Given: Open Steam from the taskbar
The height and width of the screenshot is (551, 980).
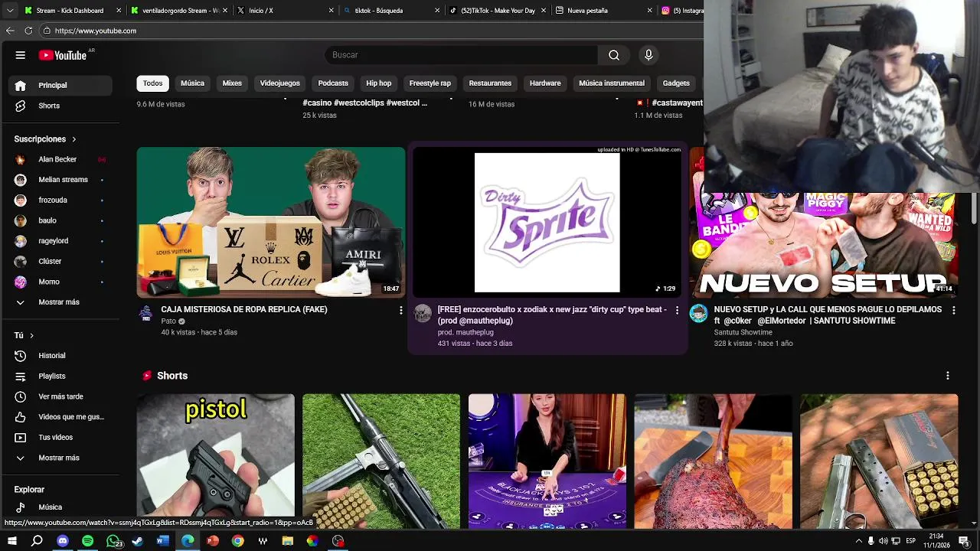Looking at the screenshot, I should point(138,541).
